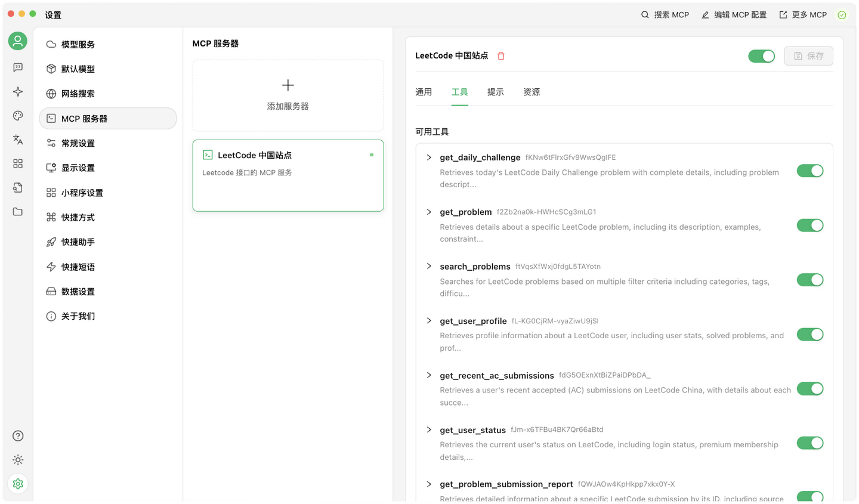This screenshot has height=504, width=859.
Task: Open the translation tool in the sidebar
Action: point(17,140)
